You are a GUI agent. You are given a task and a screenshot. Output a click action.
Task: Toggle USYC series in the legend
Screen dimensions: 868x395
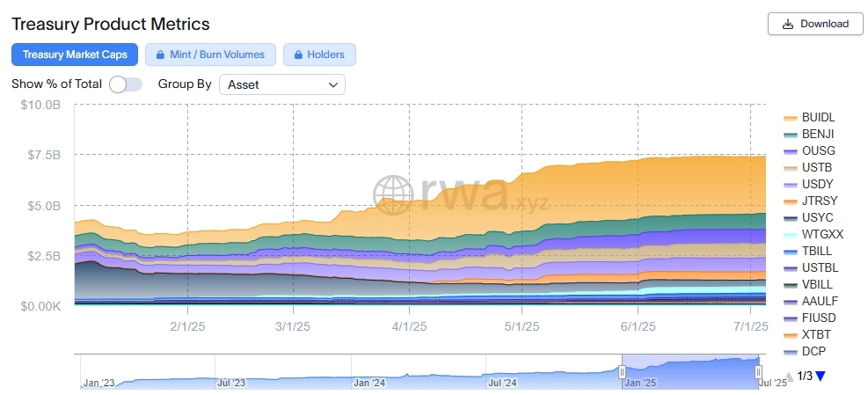[x=808, y=217]
